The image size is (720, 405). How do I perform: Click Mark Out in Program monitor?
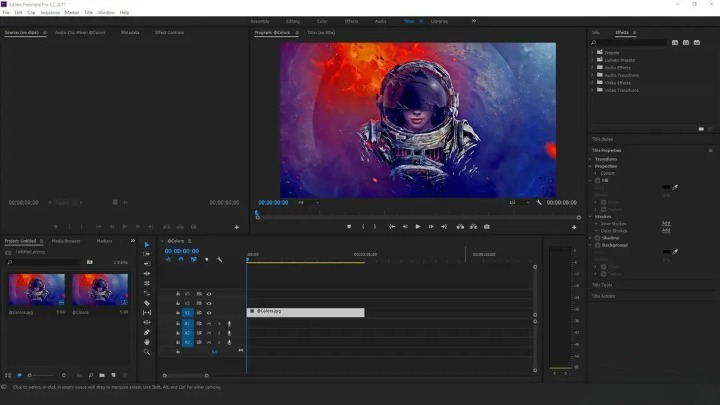tap(375, 227)
